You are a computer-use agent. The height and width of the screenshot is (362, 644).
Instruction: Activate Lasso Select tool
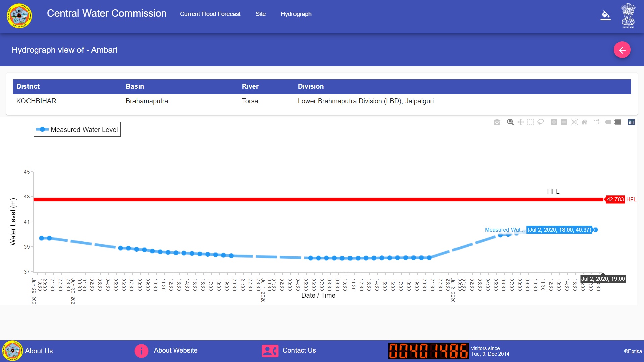(x=540, y=122)
